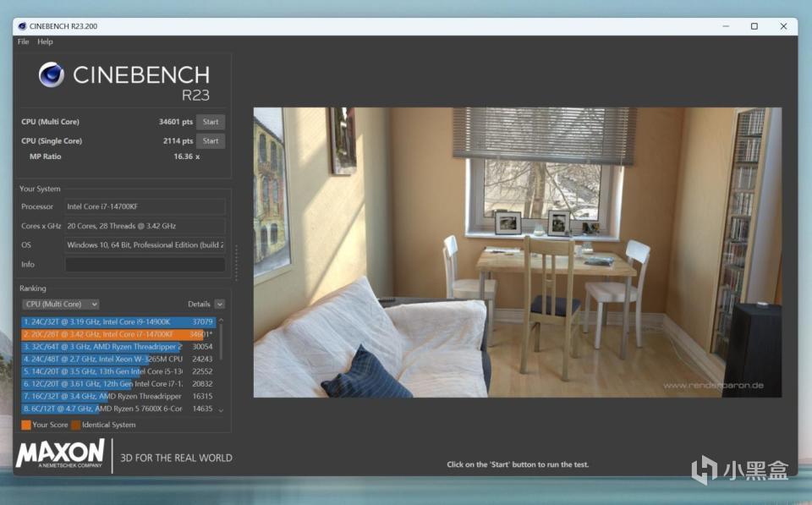Select highlighted ranking row i7-14700KF
This screenshot has width=812, height=505.
pos(118,334)
